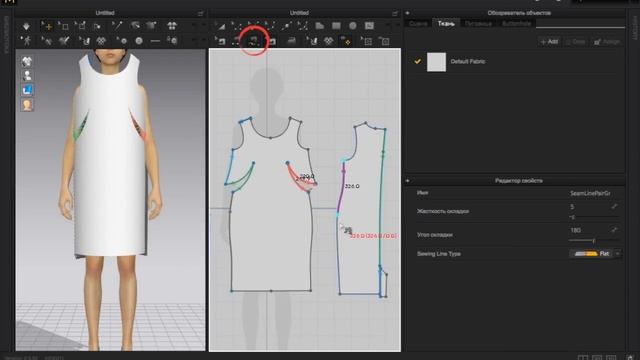
Task: Click the Жесткость складки value field 5
Action: 588,207
